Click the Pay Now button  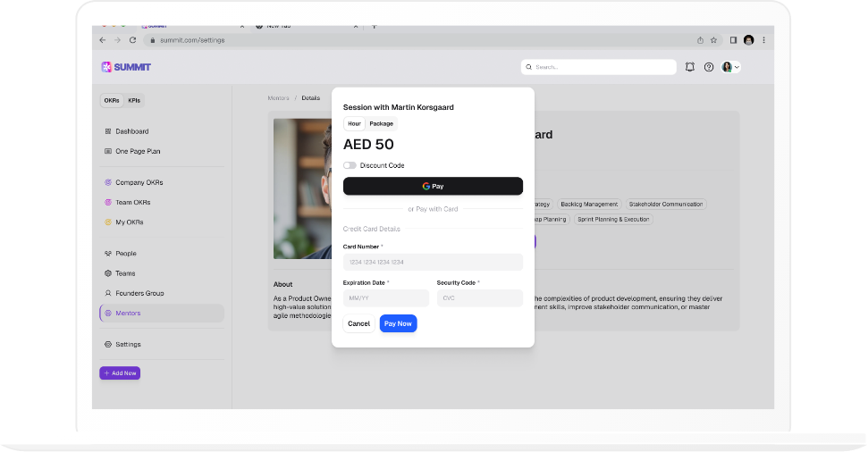pos(398,323)
